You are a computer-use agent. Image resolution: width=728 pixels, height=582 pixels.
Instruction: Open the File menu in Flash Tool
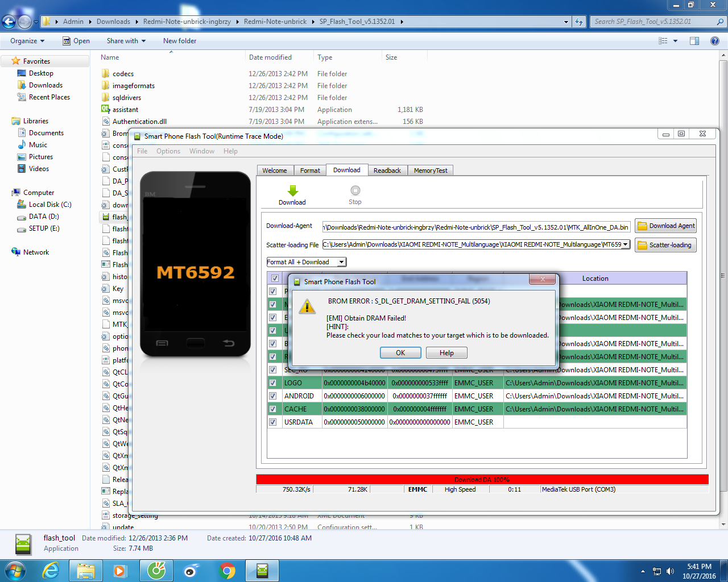[142, 151]
